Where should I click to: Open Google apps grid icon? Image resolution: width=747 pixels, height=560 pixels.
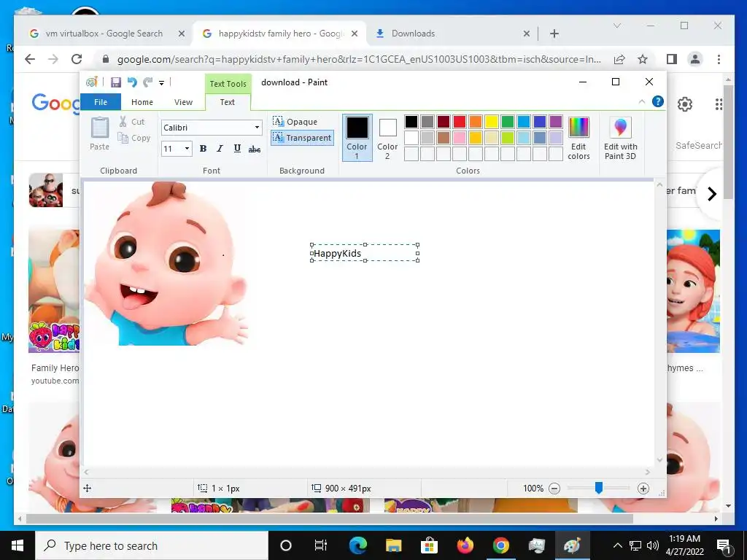[x=719, y=104]
